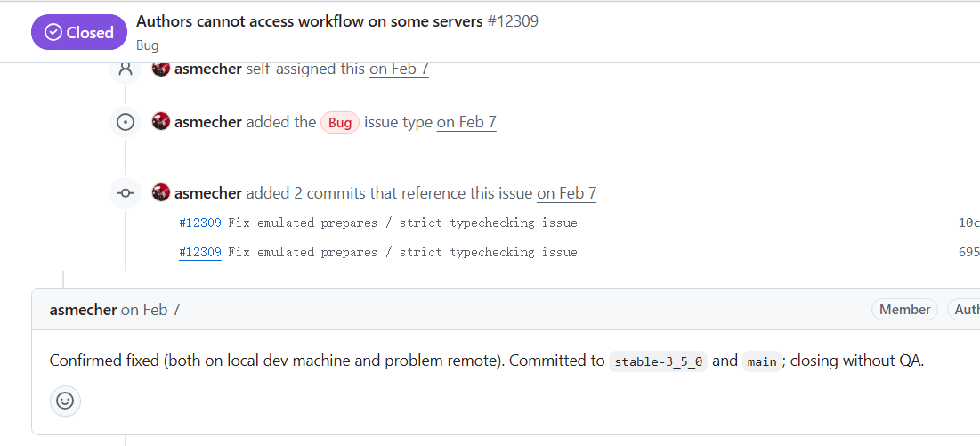Screen dimensions: 980x446
Task: Open asmecher avatar beside issue type event
Action: click(161, 122)
